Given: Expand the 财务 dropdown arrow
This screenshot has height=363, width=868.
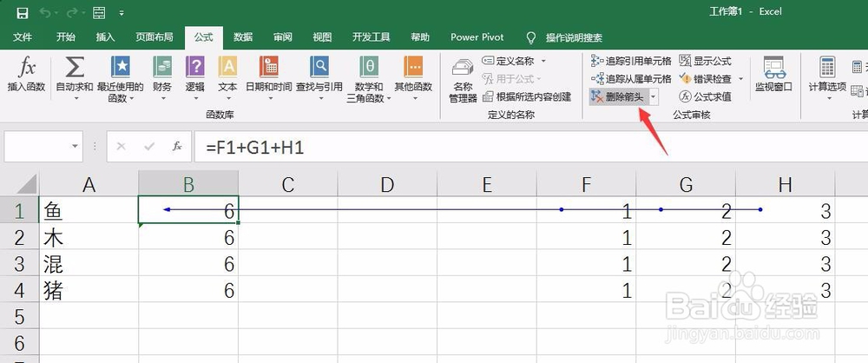Looking at the screenshot, I should click(163, 98).
